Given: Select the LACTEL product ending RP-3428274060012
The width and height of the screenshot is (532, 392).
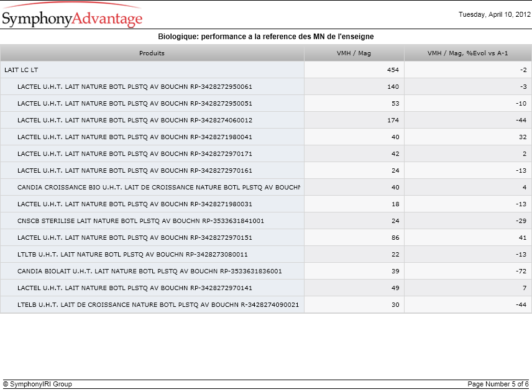Looking at the screenshot, I should pos(135,121).
